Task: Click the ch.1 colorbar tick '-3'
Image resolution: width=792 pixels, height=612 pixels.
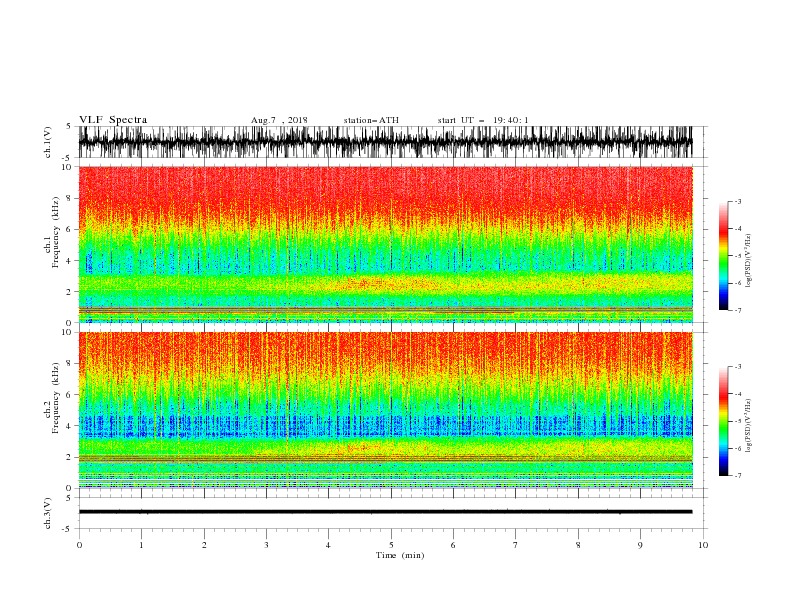Action: coord(737,201)
